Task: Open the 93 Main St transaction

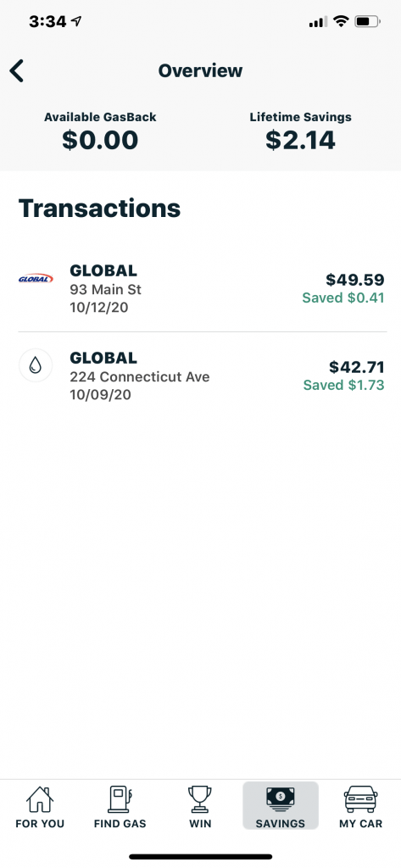Action: pyautogui.click(x=202, y=288)
